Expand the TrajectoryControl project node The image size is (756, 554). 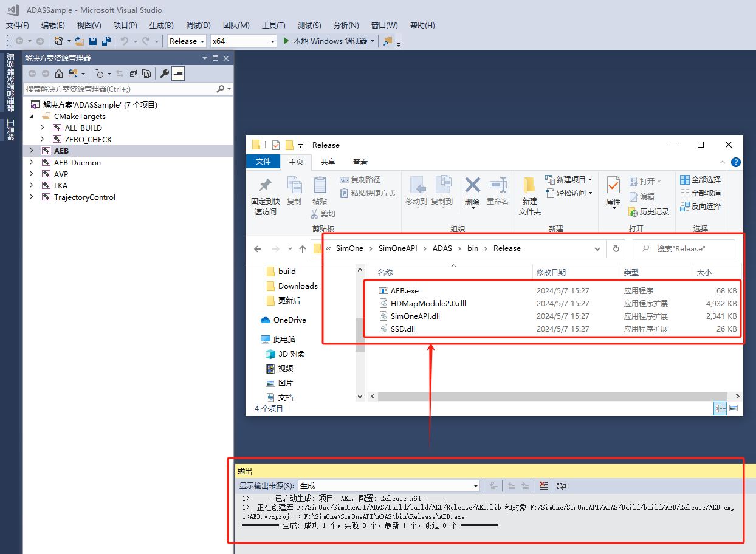click(x=32, y=197)
